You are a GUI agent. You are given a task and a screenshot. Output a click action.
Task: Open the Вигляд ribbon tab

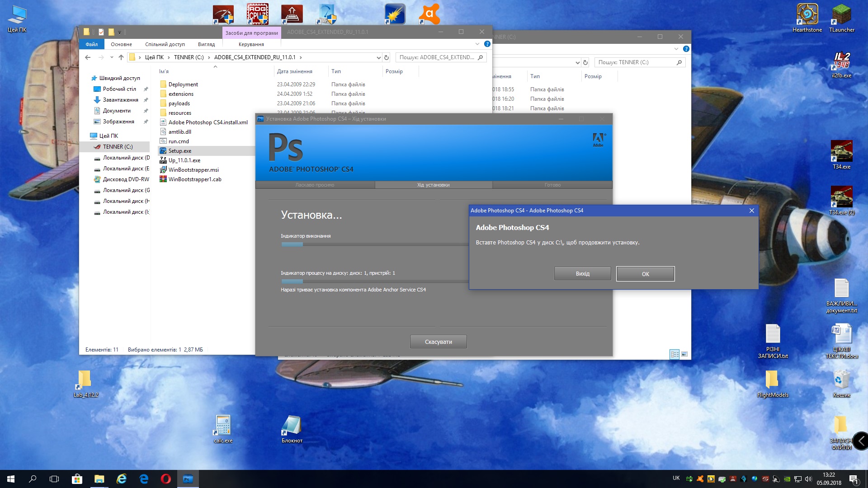point(206,44)
